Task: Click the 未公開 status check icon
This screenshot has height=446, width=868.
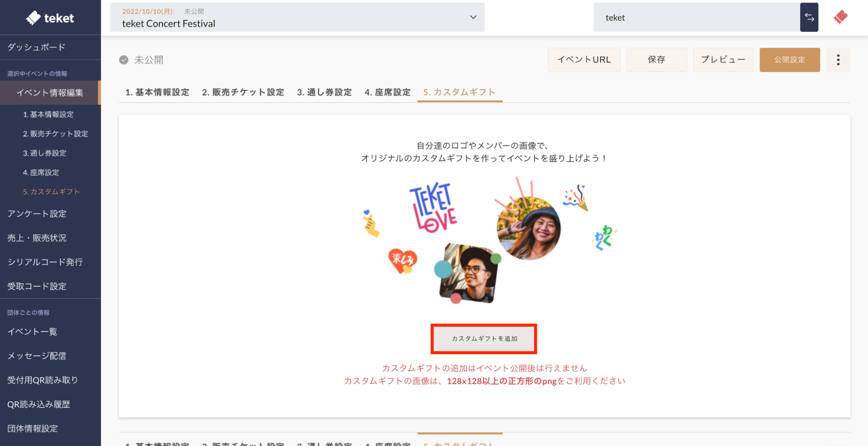Action: (x=124, y=60)
